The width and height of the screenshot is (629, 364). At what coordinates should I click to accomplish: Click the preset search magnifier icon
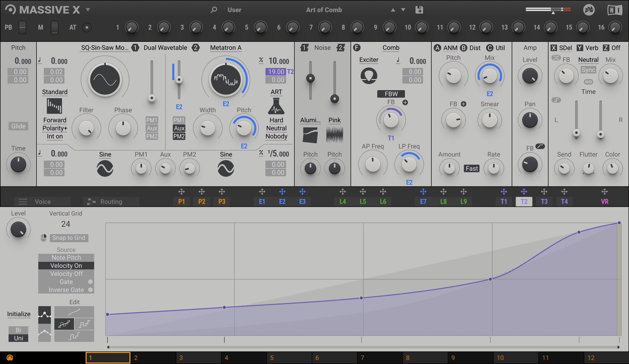coord(214,10)
